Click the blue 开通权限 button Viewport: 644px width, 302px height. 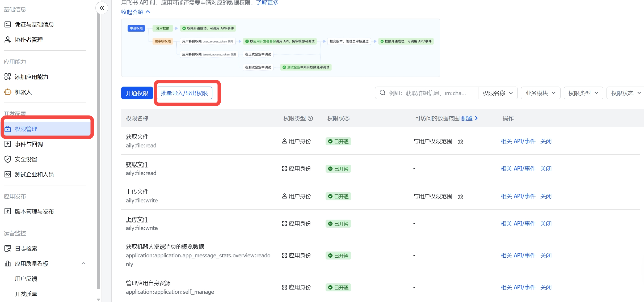click(x=137, y=93)
